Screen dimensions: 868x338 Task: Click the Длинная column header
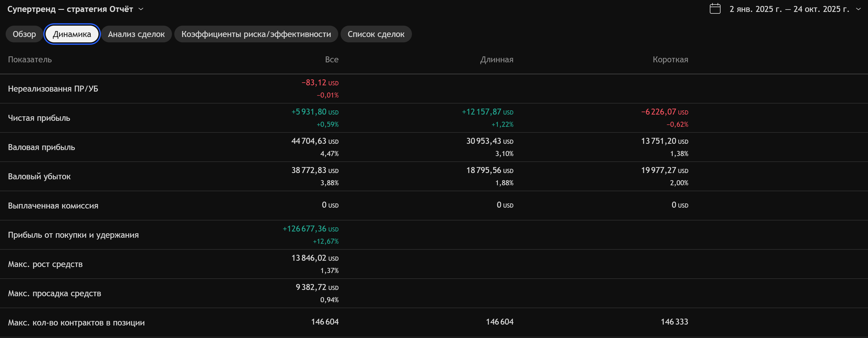click(496, 60)
